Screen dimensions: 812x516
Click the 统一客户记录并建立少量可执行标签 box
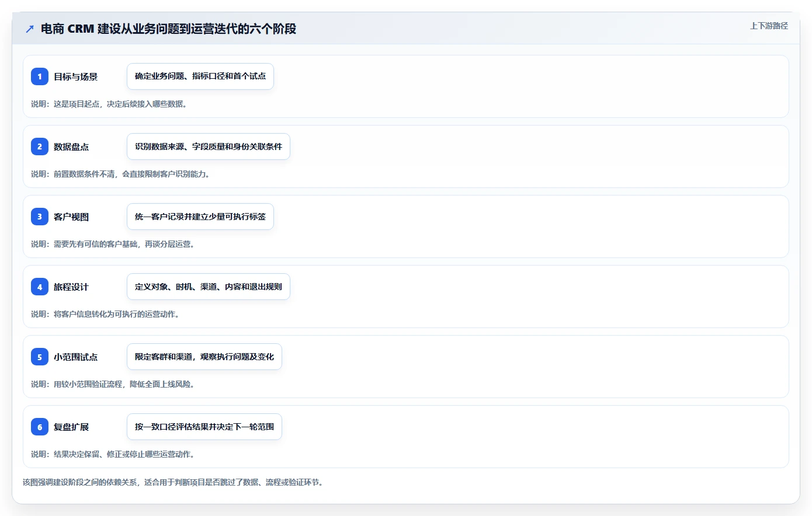click(200, 217)
